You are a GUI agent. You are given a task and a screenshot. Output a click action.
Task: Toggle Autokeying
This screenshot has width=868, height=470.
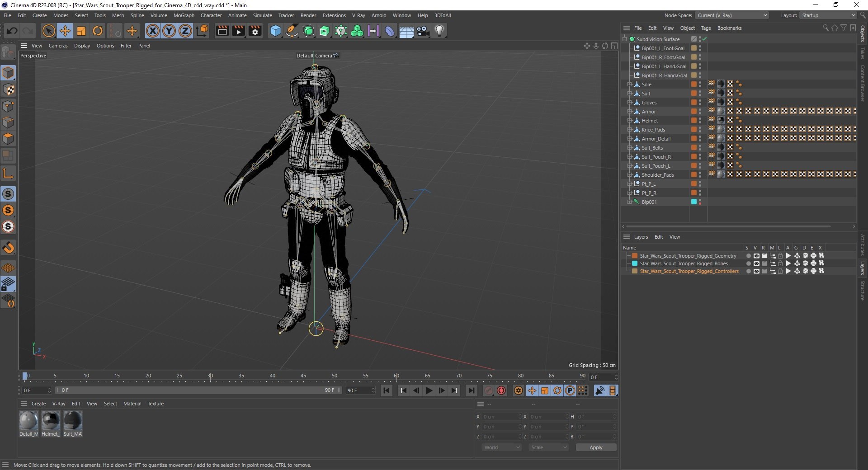(x=501, y=390)
